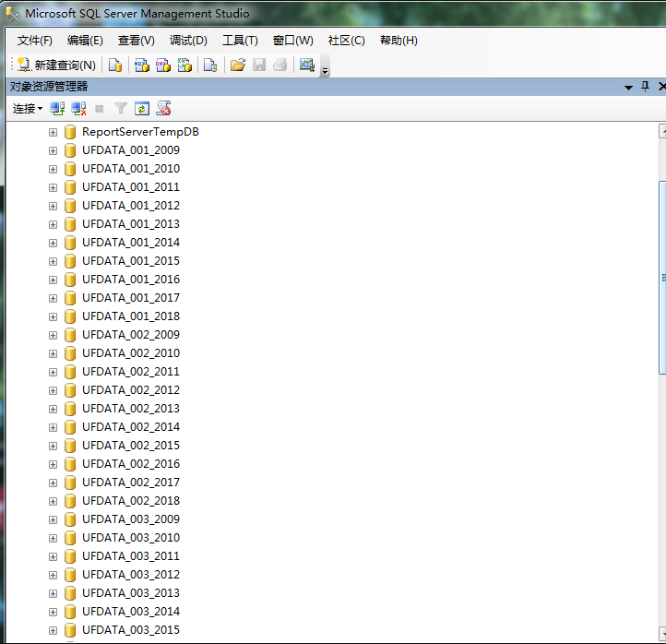Open the File (文件) menu
This screenshot has width=666, height=644.
tap(34, 41)
